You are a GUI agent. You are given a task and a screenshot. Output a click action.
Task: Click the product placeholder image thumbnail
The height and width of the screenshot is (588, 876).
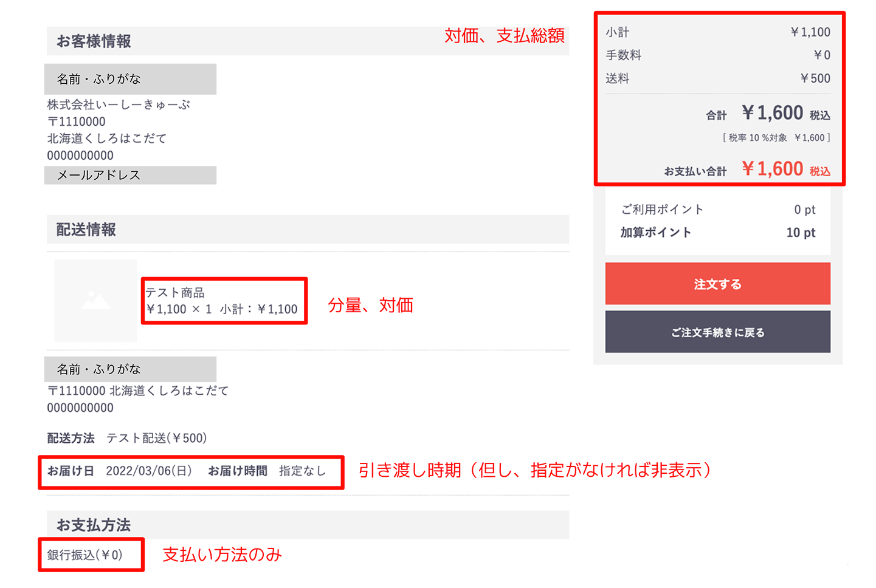[x=95, y=301]
